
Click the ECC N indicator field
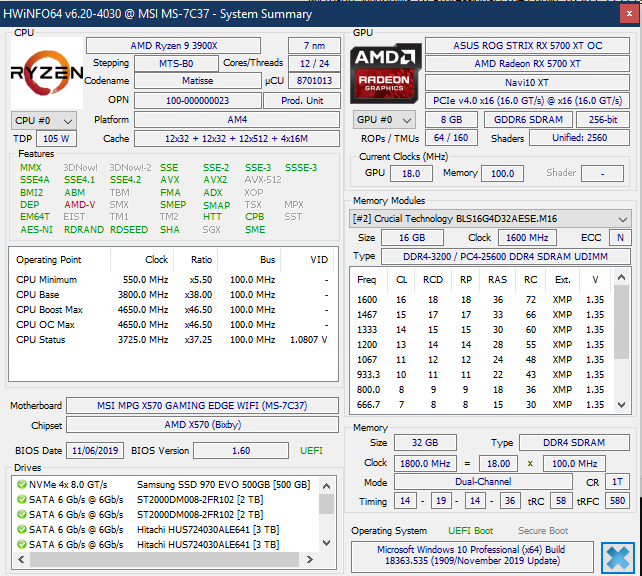pyautogui.click(x=620, y=237)
